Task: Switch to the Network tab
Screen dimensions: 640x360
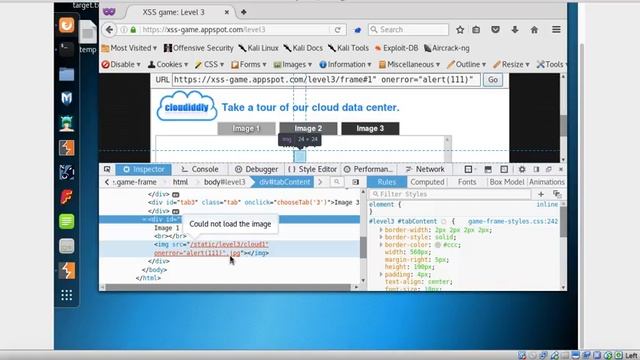Action: point(425,169)
